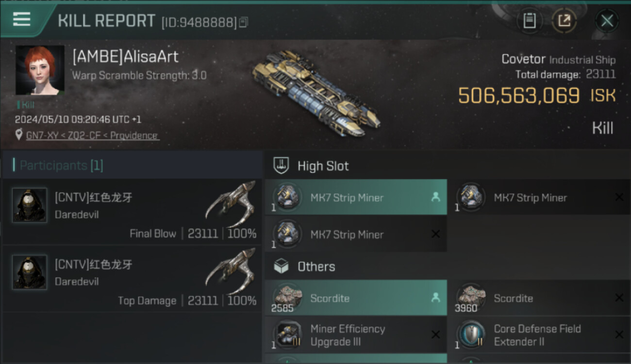Open Top Damage Daredevil pilot portrait
The image size is (631, 364).
click(30, 272)
